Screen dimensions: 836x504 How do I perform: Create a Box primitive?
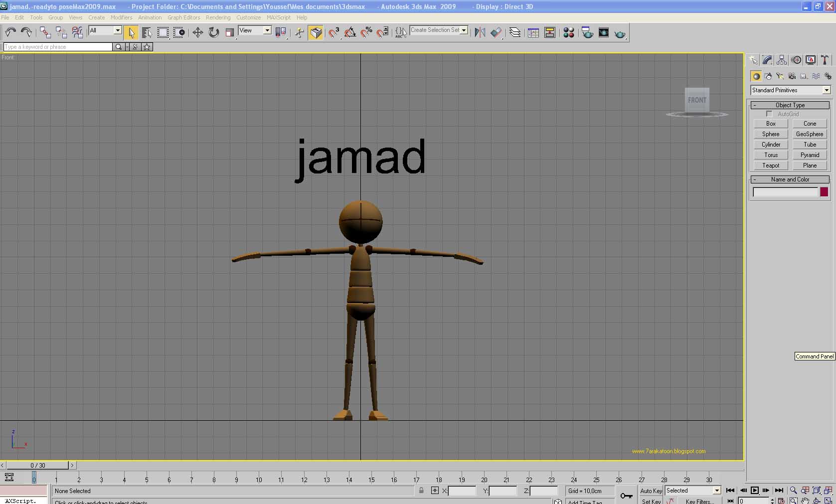coord(771,124)
